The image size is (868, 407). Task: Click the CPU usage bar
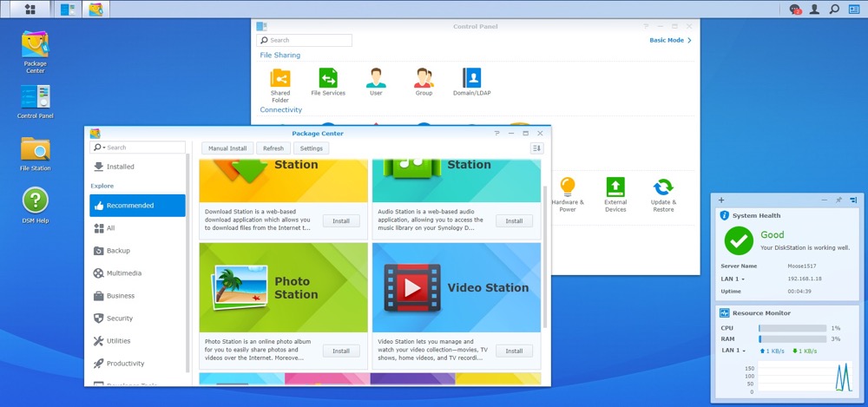(792, 328)
